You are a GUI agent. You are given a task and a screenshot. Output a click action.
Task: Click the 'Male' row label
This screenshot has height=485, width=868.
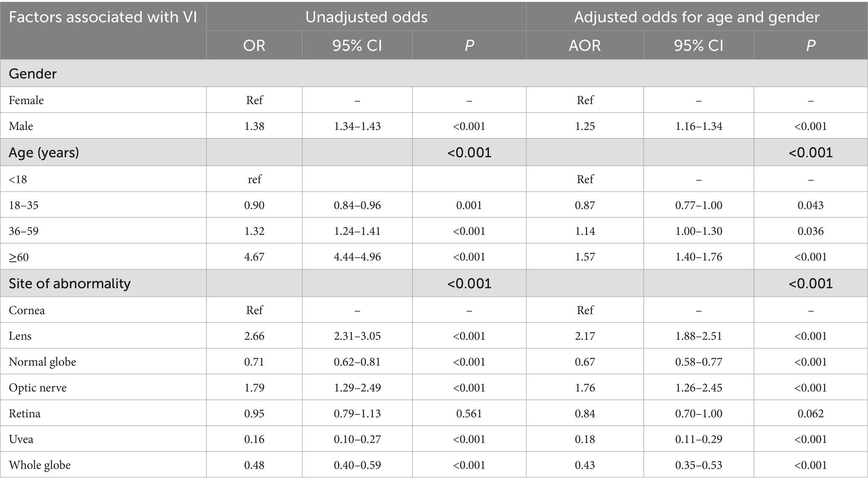tap(21, 126)
